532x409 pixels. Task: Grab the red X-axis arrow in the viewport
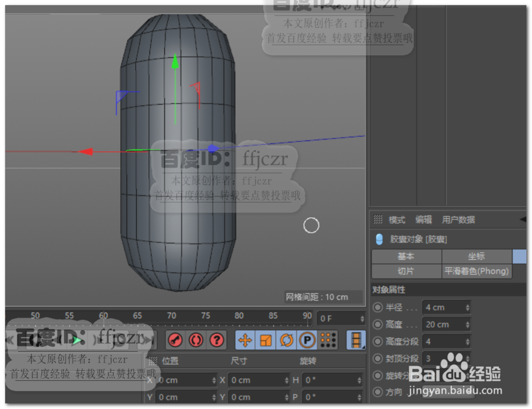click(x=86, y=151)
